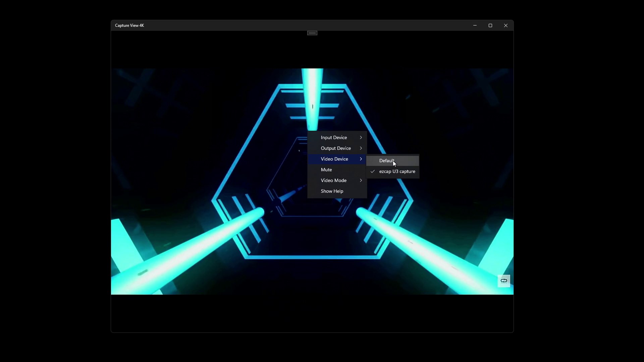Select the highlighted Video Device entry
Screen dimensions: 644x362
pos(334,159)
